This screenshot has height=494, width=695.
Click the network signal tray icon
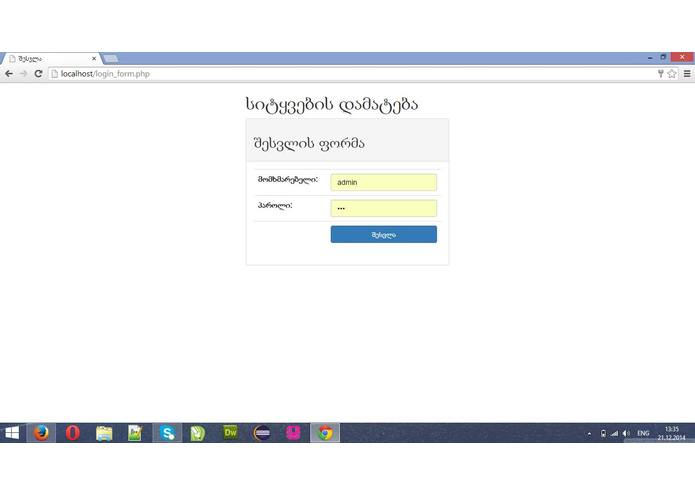pyautogui.click(x=614, y=433)
